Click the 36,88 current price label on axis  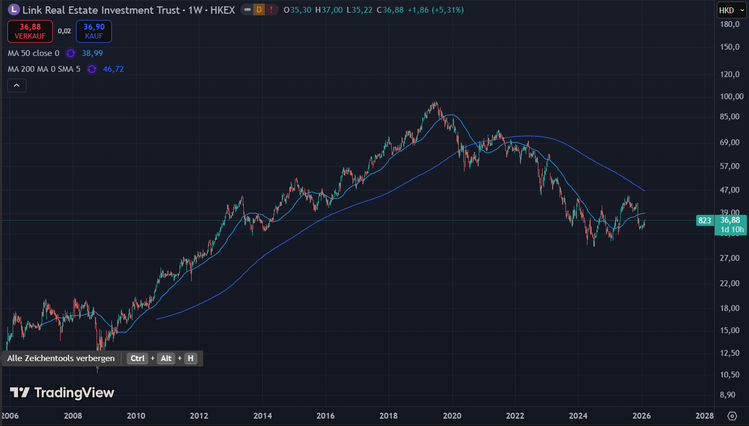(x=728, y=220)
